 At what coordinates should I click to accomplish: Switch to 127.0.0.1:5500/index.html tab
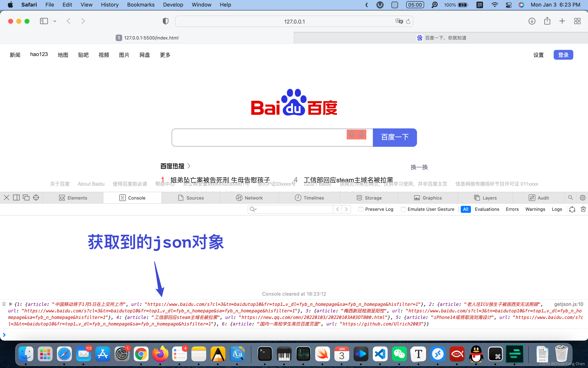147,38
